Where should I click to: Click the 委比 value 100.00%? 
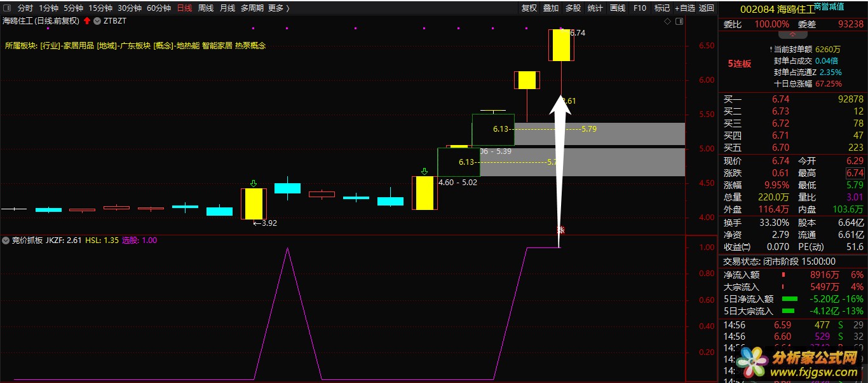[771, 24]
